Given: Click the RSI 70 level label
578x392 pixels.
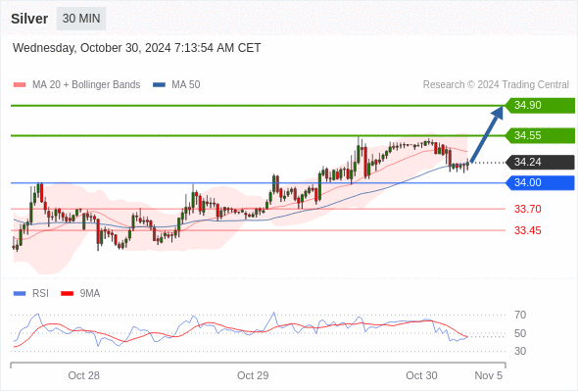Looking at the screenshot, I should tap(520, 315).
